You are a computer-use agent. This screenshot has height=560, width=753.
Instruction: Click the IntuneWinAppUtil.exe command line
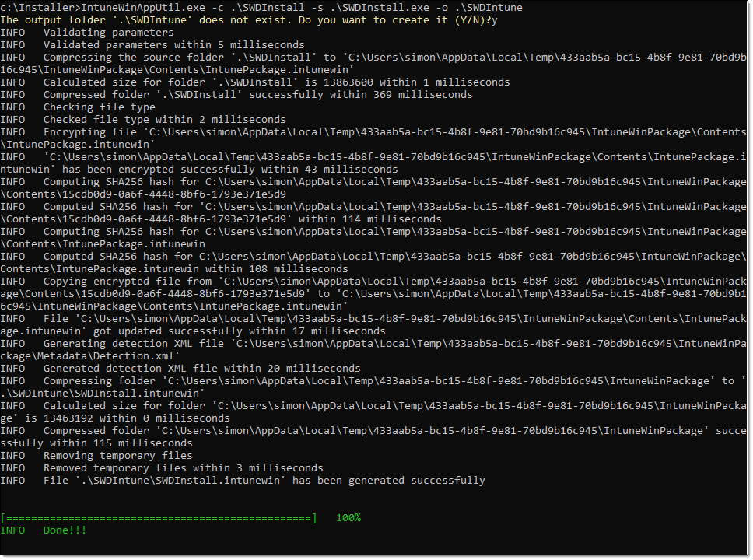pyautogui.click(x=261, y=7)
